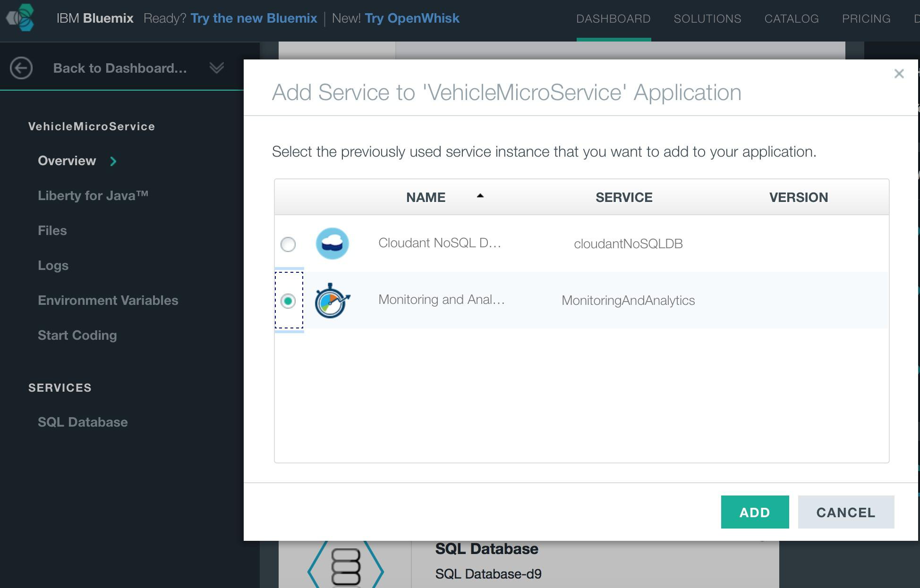Open the DASHBOARD tab

click(613, 19)
